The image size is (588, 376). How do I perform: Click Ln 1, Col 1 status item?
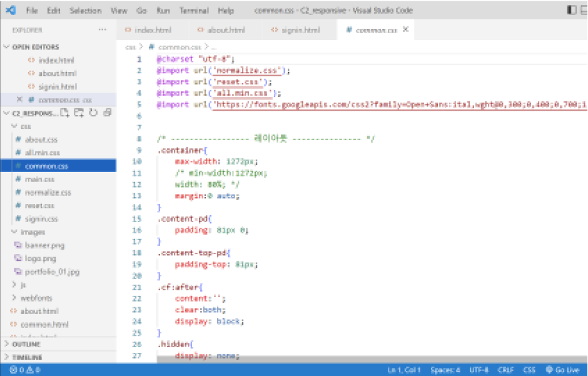pyautogui.click(x=404, y=370)
